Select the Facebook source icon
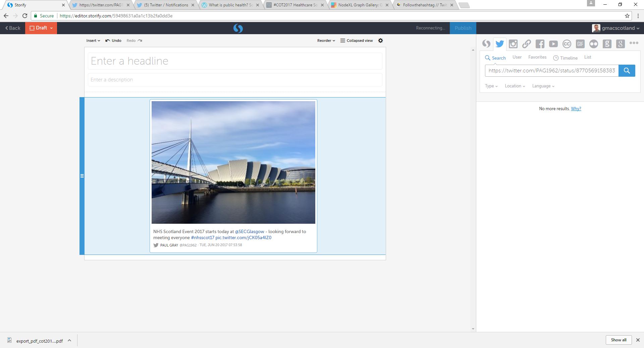 pos(540,44)
